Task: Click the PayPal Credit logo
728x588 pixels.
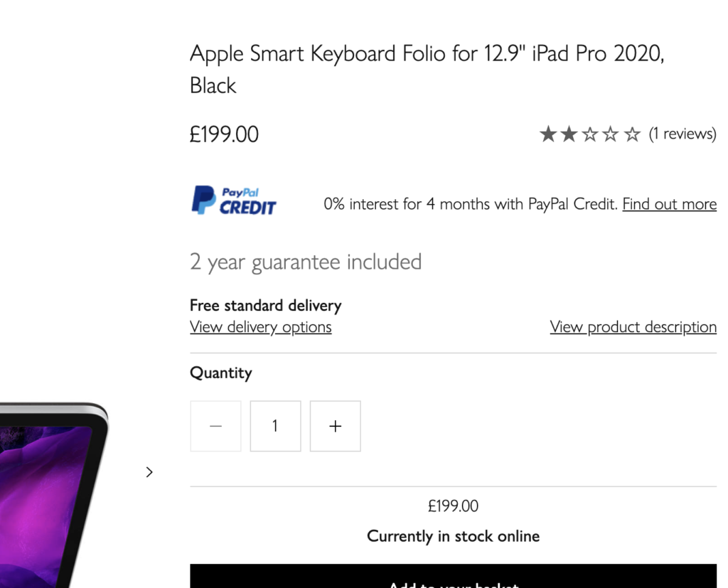Action: pos(233,200)
